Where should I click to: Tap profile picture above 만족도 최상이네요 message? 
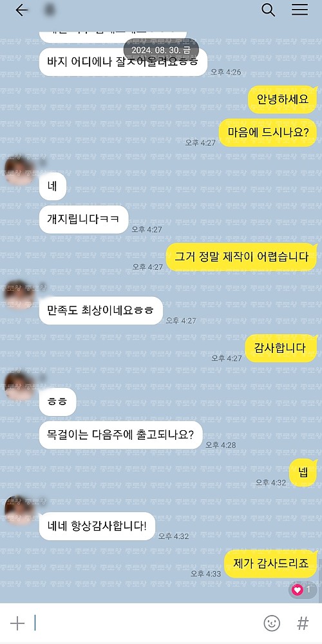click(x=19, y=294)
